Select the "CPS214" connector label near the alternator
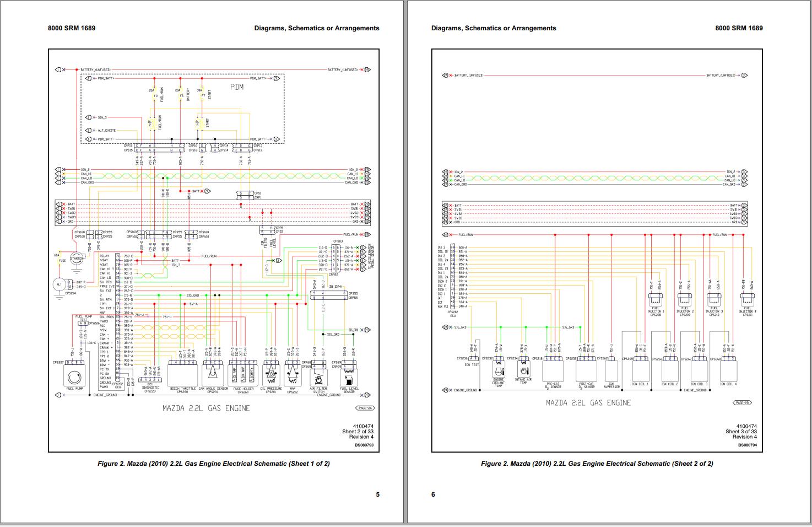Image resolution: width=812 pixels, height=527 pixels. tap(71, 293)
